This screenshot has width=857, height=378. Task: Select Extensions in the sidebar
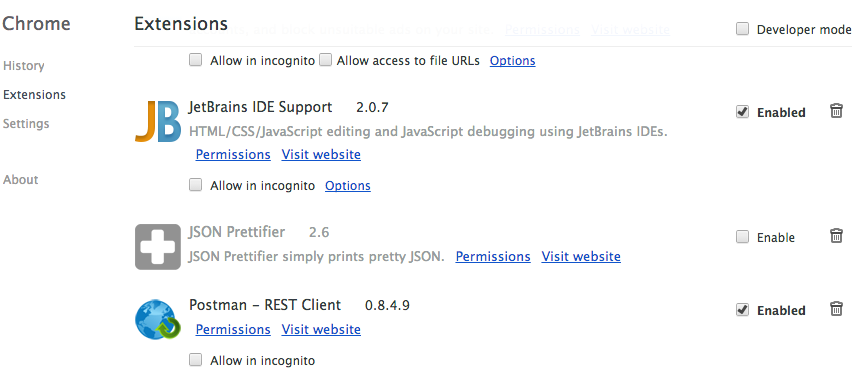pos(34,95)
